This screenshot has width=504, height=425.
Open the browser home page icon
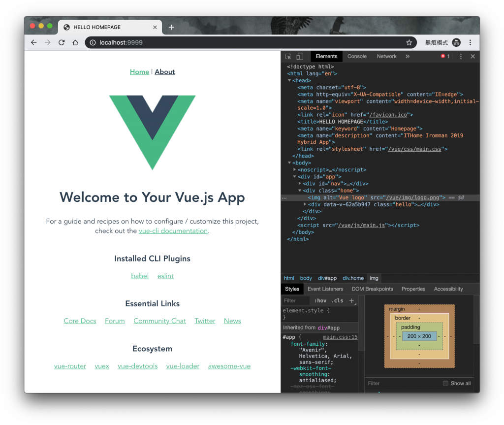coord(75,42)
